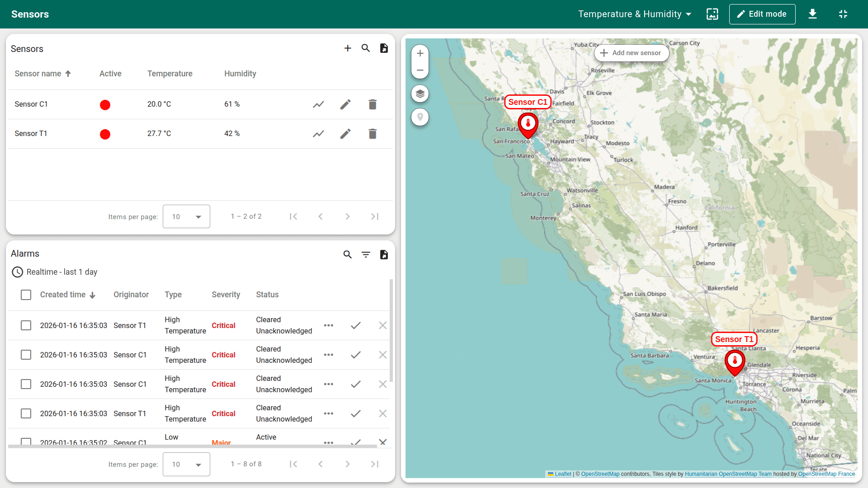Sort alarms by Severity column header
This screenshot has width=868, height=488.
[226, 295]
